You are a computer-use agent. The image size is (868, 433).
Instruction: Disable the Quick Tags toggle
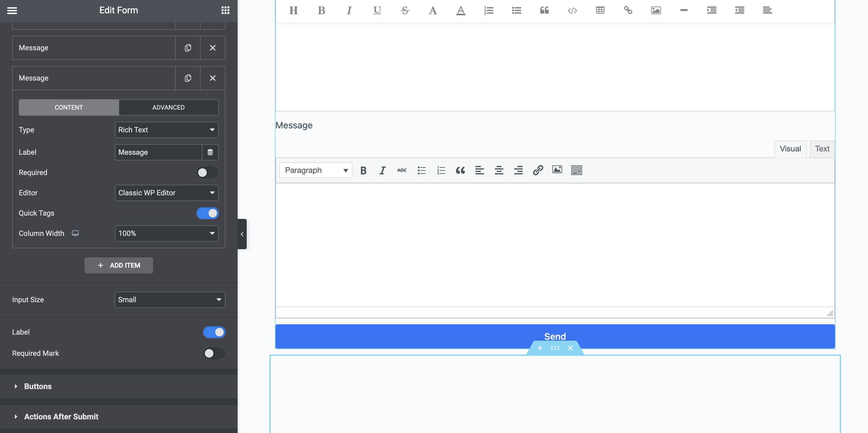coord(207,213)
